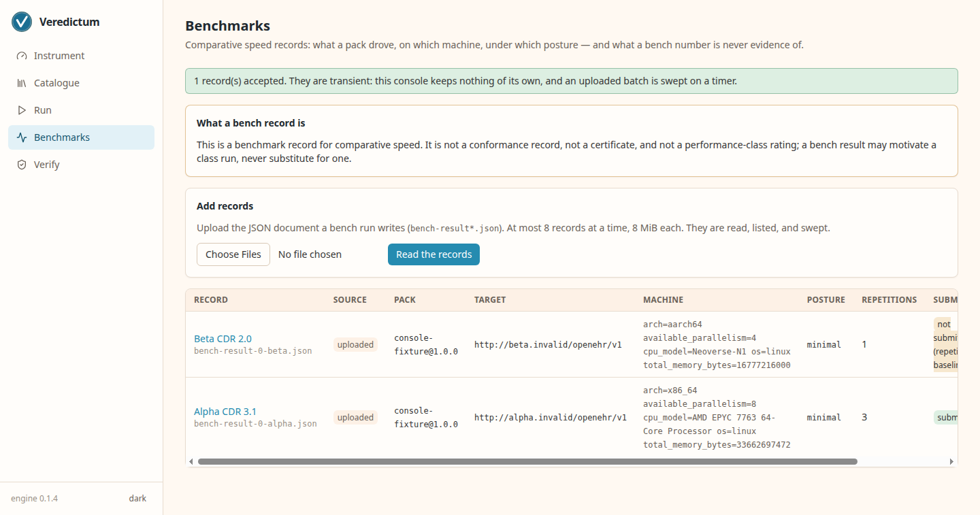Click the uploaded badge in Alpha row
The image size is (980, 515).
click(x=355, y=418)
